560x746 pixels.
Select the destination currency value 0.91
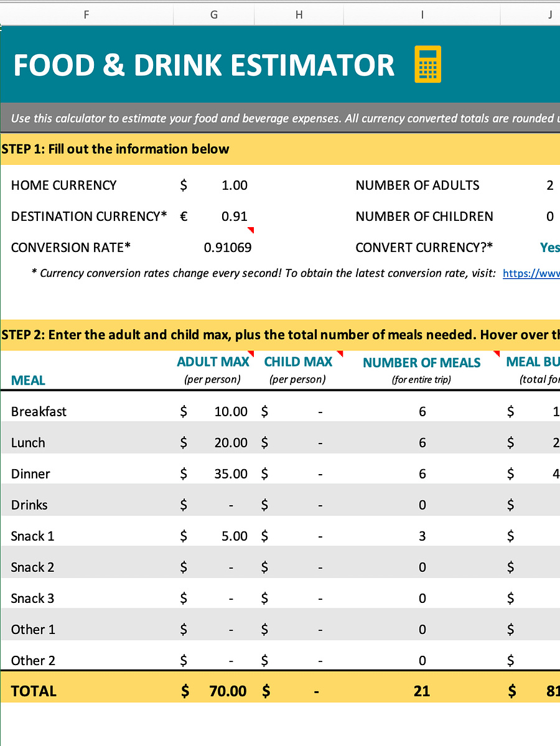[234, 217]
